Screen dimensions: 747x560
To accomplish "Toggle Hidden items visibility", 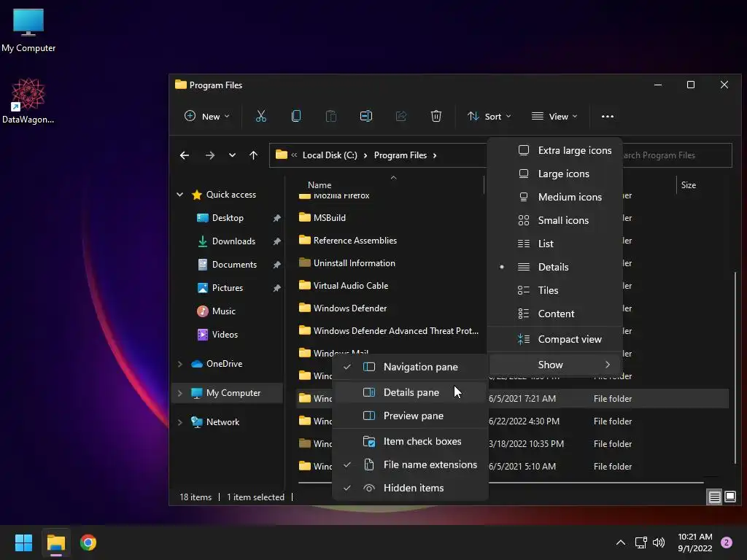I will tap(410, 488).
